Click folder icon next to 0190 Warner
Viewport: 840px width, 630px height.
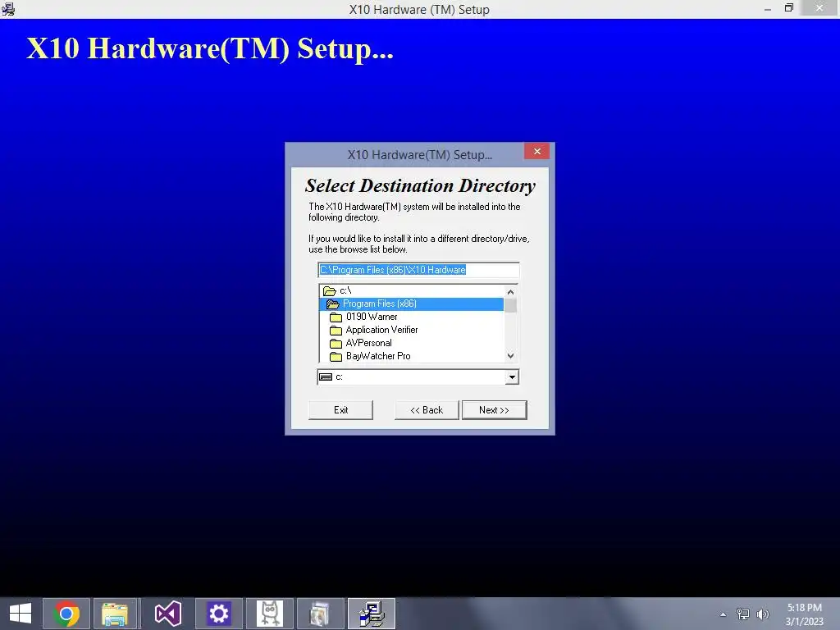336,317
